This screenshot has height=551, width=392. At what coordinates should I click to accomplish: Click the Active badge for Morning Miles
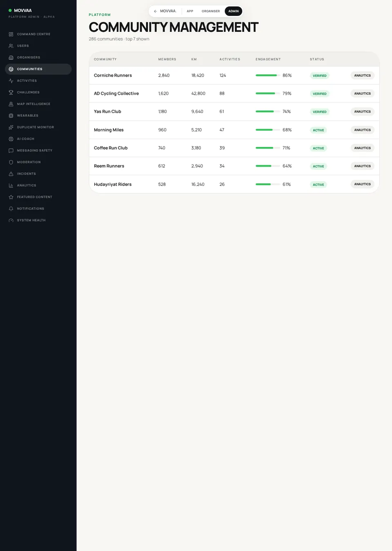tap(318, 130)
